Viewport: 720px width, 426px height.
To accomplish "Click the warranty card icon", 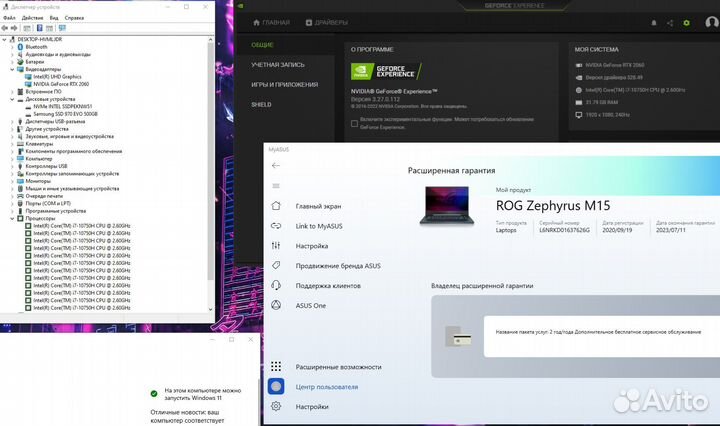I will (458, 337).
